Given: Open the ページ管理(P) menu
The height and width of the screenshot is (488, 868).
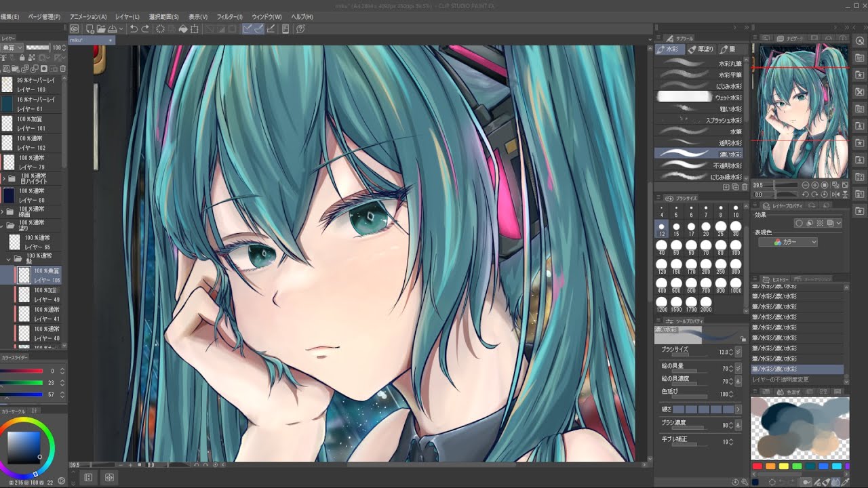Looking at the screenshot, I should [44, 16].
